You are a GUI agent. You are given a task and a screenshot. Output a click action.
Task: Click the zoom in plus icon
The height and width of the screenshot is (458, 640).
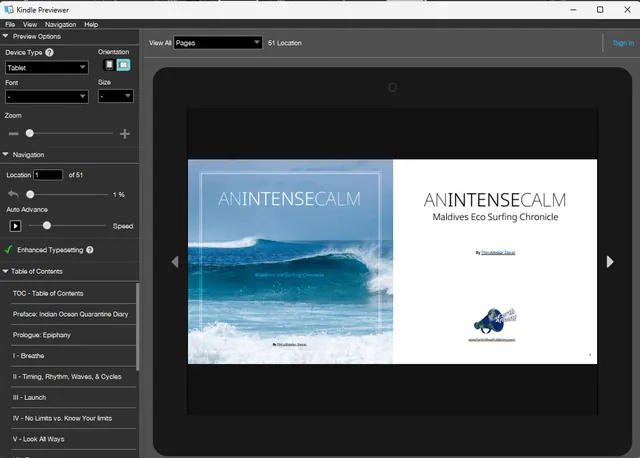coord(125,133)
